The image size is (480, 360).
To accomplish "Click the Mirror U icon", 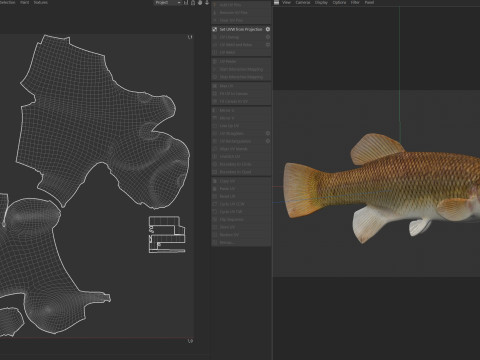I will (215, 110).
